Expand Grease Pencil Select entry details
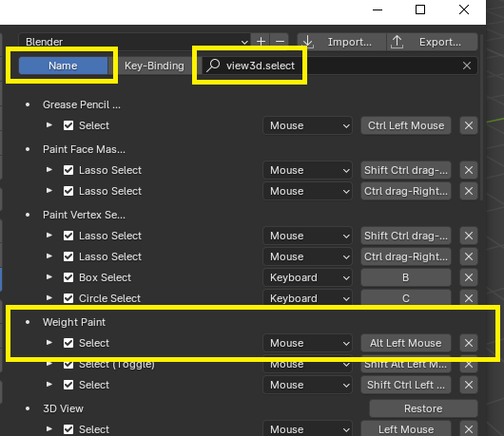This screenshot has width=504, height=436. coord(49,124)
